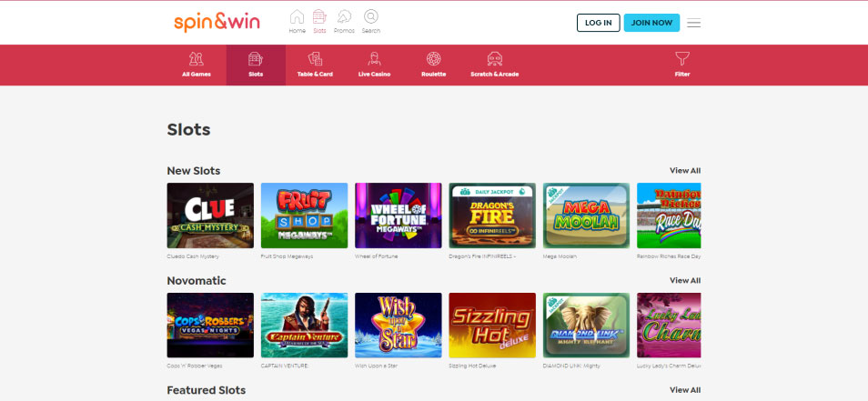This screenshot has height=401, width=868.
Task: Open the Cluedo Cash Mystery game thumbnail
Action: (x=210, y=216)
